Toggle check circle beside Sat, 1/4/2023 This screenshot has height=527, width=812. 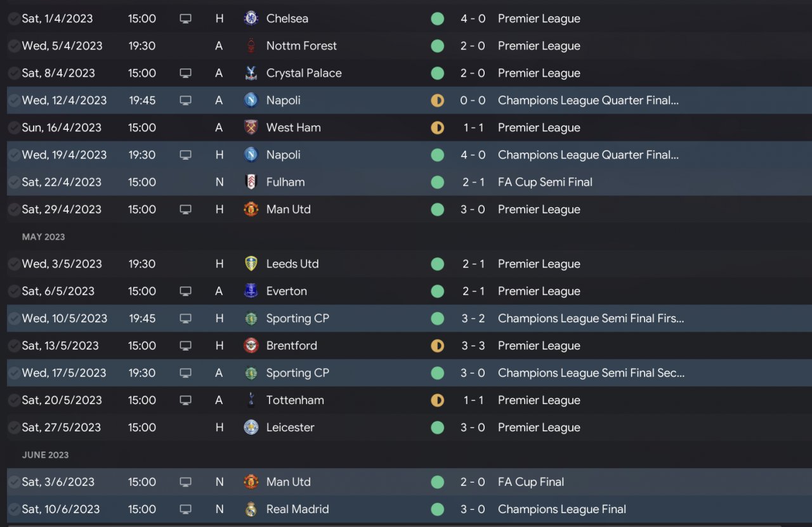[14, 18]
